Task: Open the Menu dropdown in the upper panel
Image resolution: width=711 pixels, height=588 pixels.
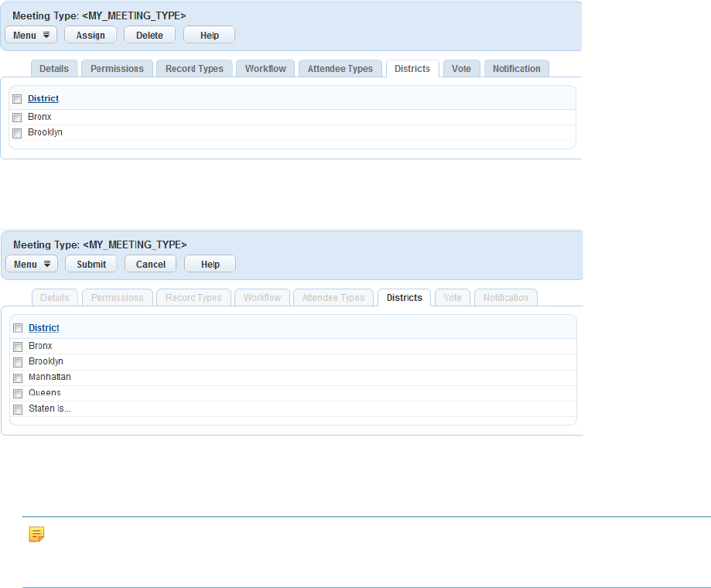Action: pos(31,35)
